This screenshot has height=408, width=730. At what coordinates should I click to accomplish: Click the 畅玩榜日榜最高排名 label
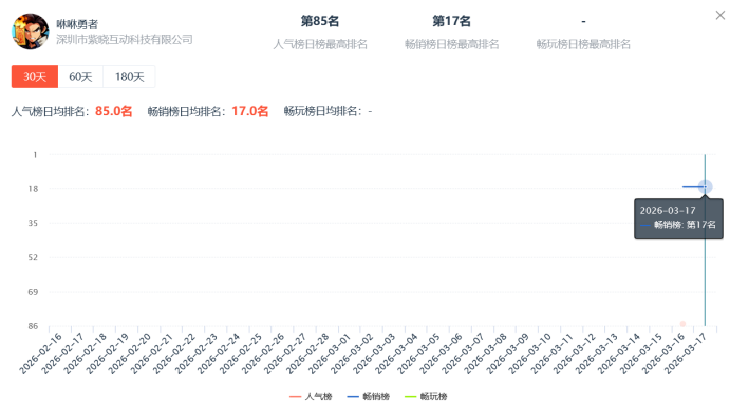[583, 44]
